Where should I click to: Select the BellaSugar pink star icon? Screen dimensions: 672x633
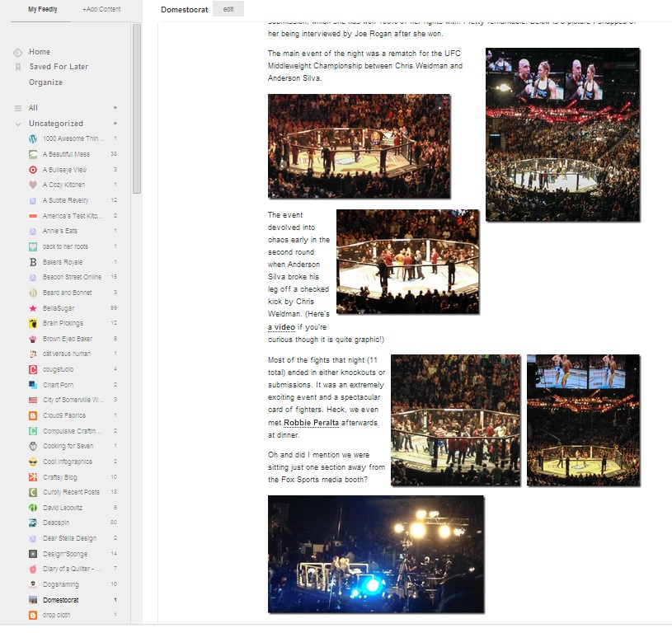pos(32,308)
